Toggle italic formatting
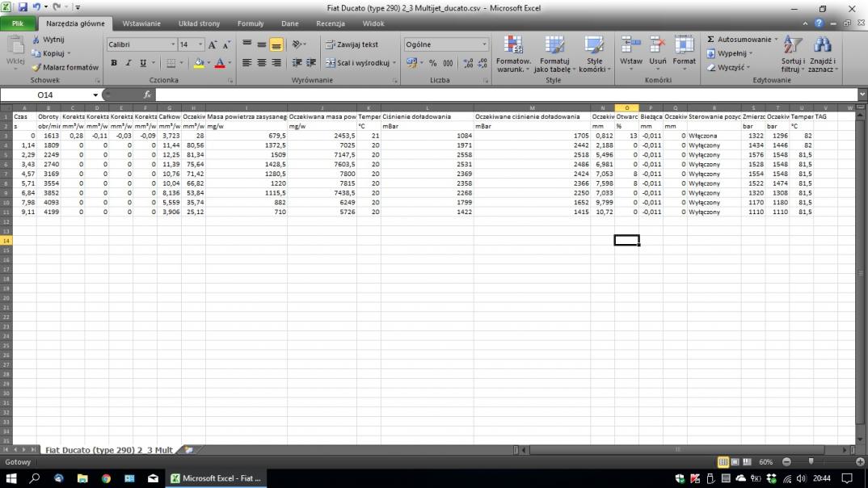 [x=129, y=62]
